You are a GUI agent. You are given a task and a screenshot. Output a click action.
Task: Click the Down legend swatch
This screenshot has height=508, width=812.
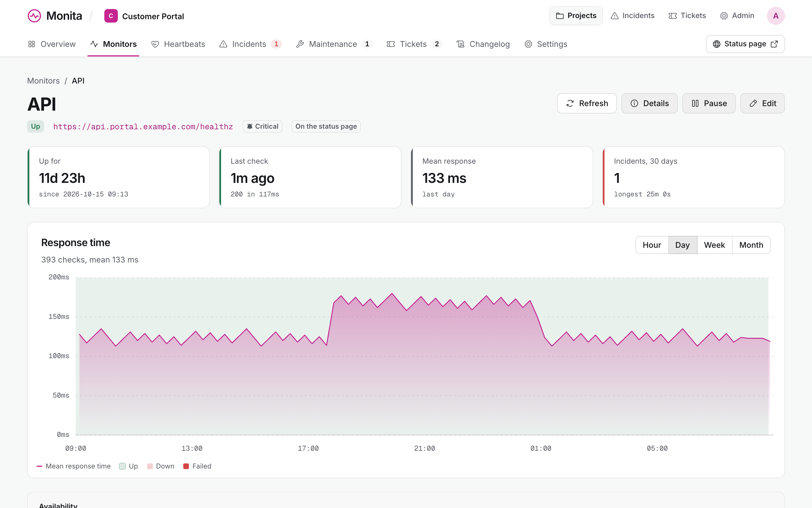[150, 466]
